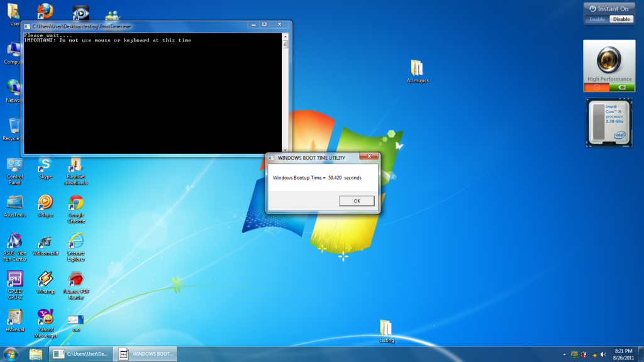The width and height of the screenshot is (644, 362).
Task: Disable Instant On in the gadget
Action: pos(621,19)
